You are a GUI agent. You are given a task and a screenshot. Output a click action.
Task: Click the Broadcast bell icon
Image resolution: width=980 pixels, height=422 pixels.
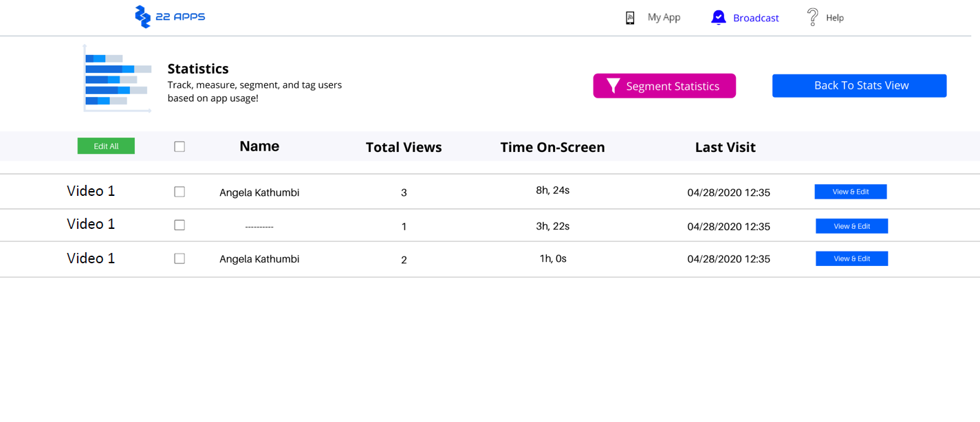click(x=718, y=18)
